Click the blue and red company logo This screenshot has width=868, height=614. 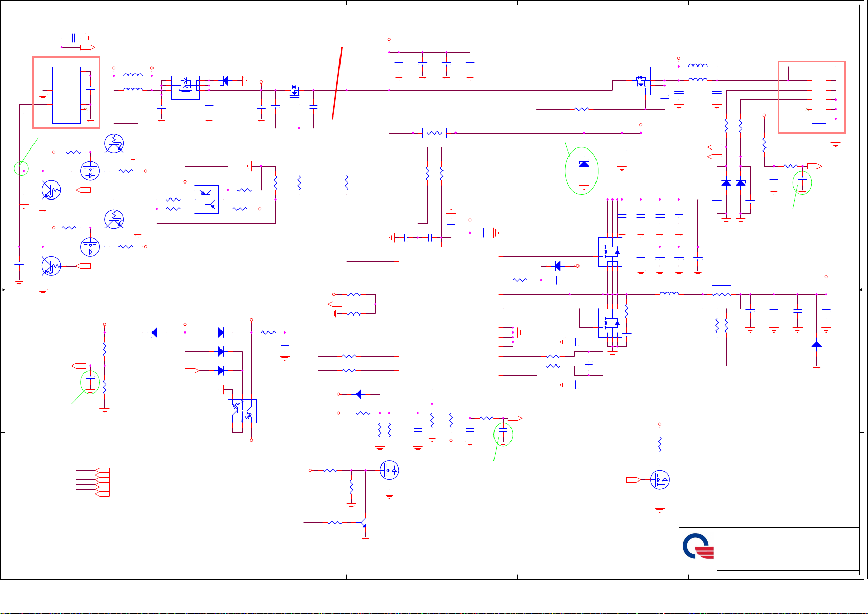[x=699, y=546]
